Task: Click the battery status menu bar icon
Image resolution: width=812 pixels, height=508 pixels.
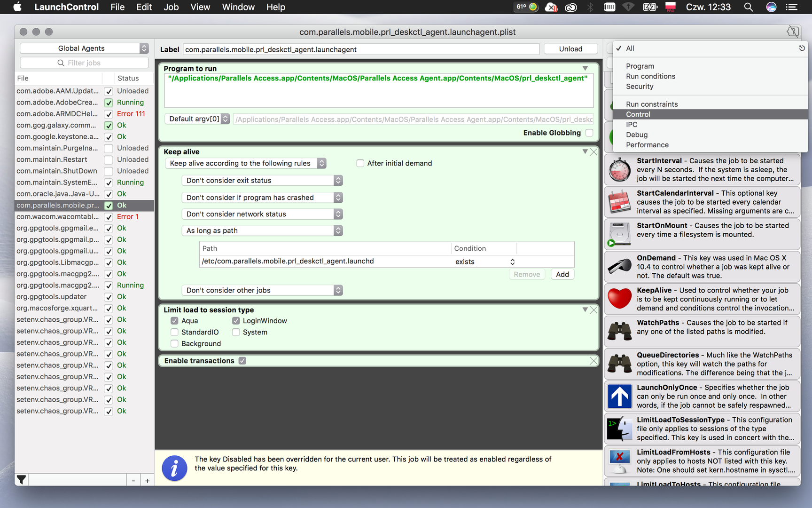Action: tap(650, 7)
